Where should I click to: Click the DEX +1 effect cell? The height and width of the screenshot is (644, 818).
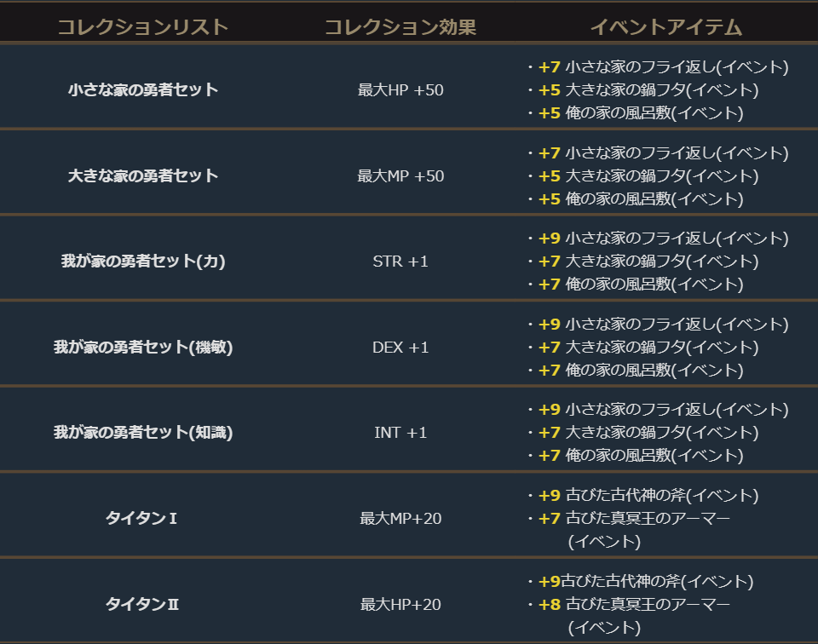[400, 348]
